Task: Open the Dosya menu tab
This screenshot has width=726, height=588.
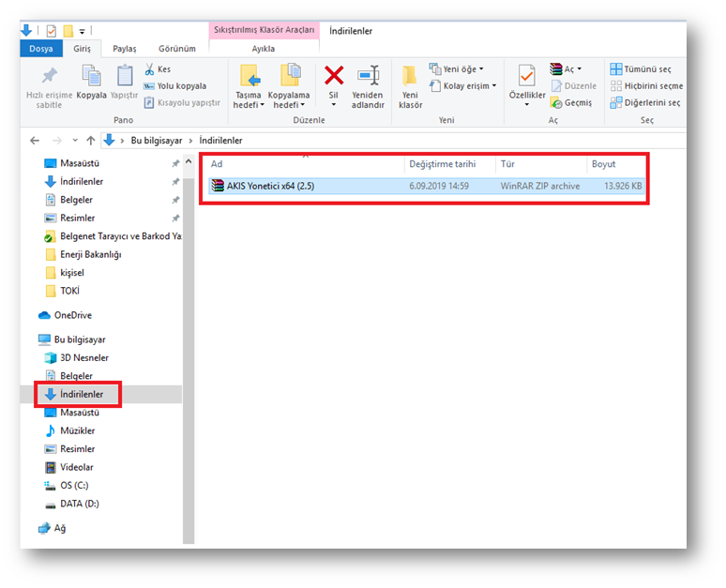Action: coord(40,49)
